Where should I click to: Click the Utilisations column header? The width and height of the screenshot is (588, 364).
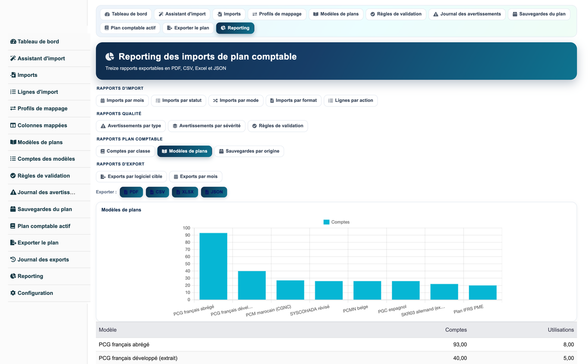[561, 330]
